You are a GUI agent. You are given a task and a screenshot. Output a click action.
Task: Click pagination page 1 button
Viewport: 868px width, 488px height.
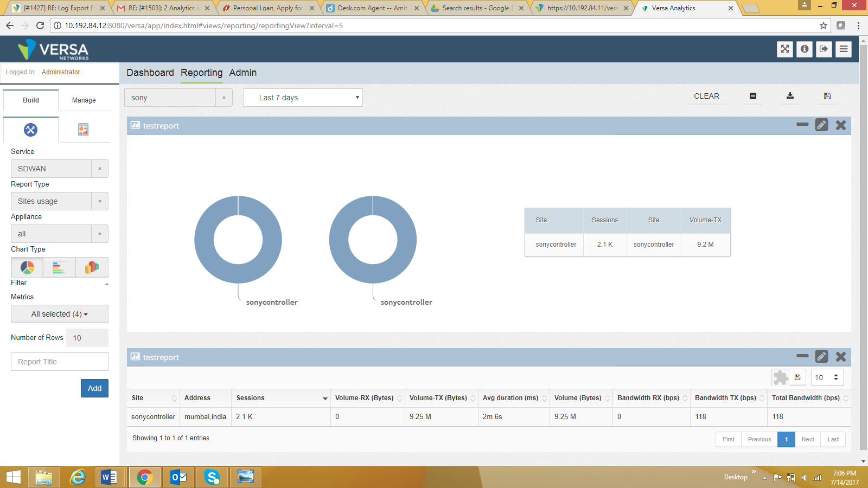pyautogui.click(x=786, y=439)
